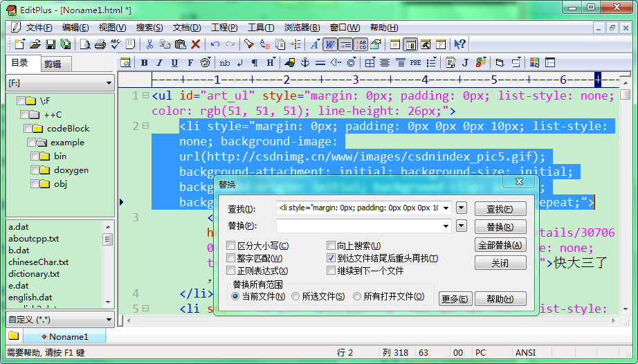Open Replace with the A-B icon

[265, 44]
